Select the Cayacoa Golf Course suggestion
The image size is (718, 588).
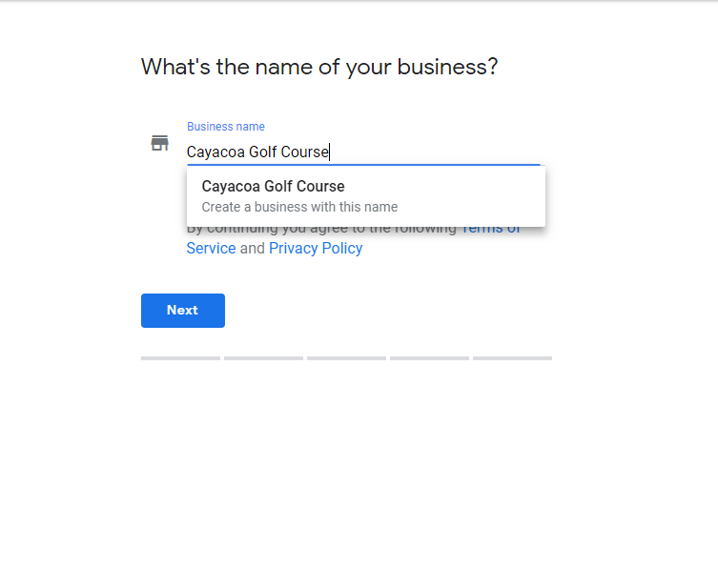366,196
